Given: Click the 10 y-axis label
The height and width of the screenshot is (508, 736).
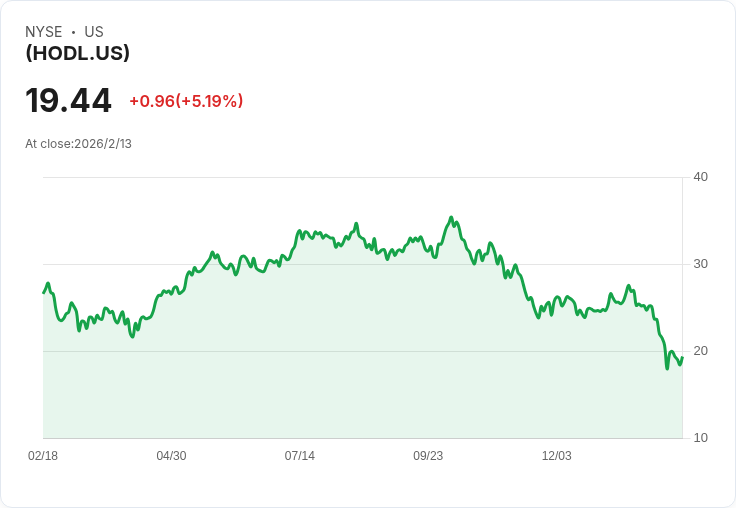Looking at the screenshot, I should (700, 438).
